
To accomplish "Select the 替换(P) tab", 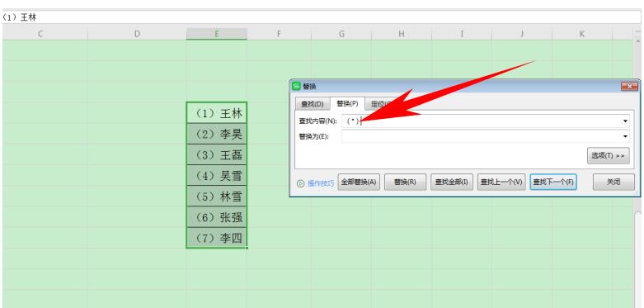I will 347,103.
